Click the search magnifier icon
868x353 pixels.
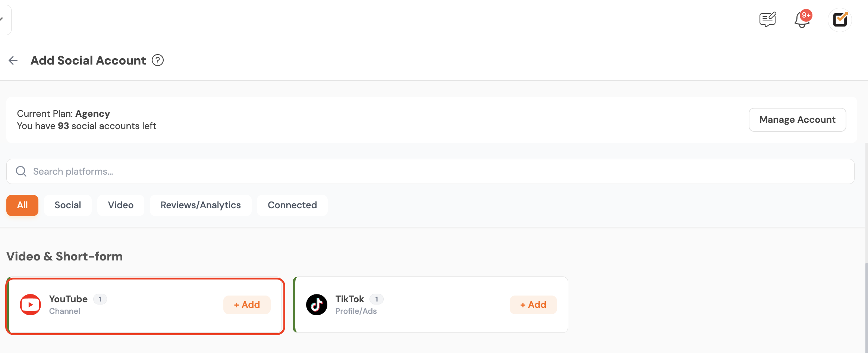pos(21,171)
